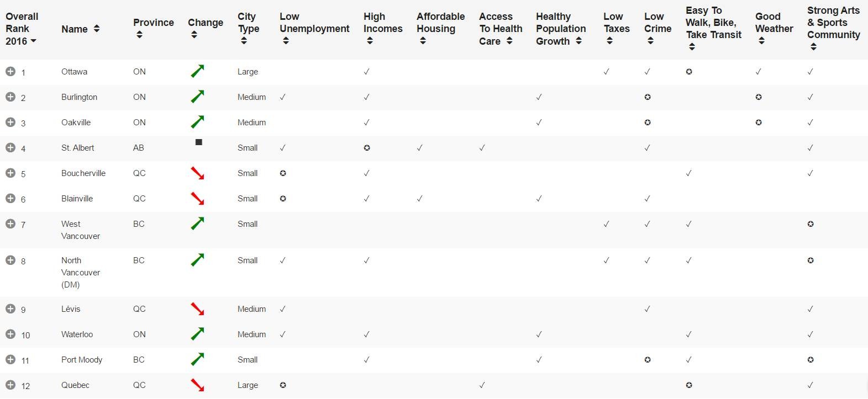Sort table by Name column arrows
Screen dimensions: 868x399
pyautogui.click(x=97, y=29)
